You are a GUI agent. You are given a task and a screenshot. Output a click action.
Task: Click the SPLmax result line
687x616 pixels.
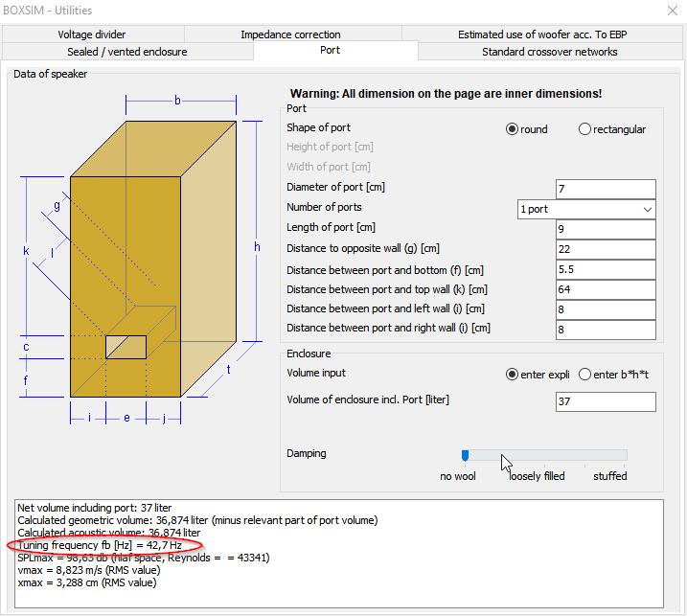pos(144,558)
